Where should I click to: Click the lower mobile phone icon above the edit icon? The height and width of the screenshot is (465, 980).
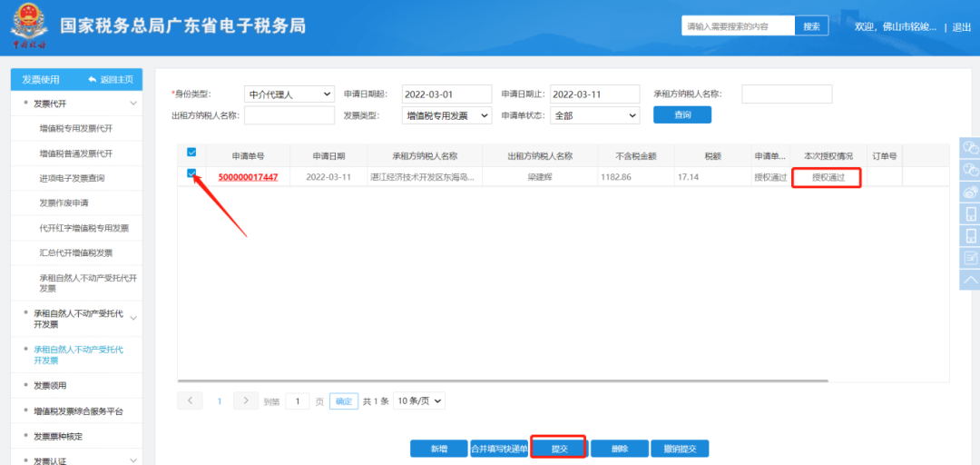971,236
